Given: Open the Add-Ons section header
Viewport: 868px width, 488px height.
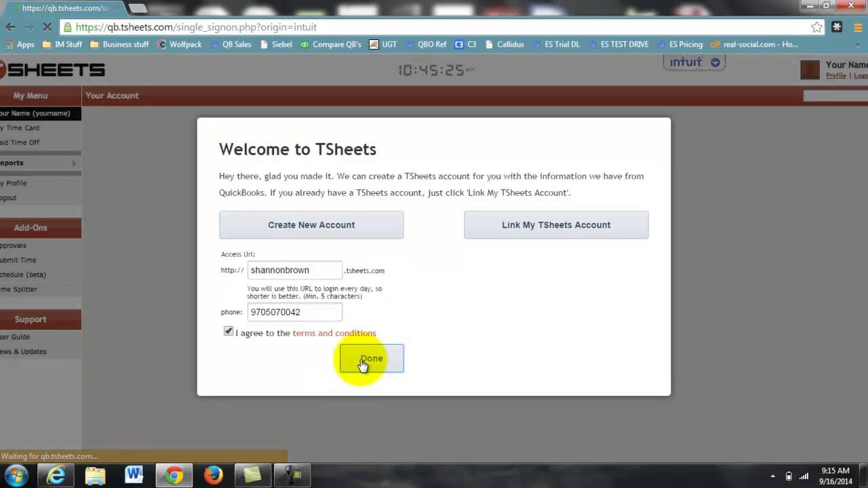Looking at the screenshot, I should click(x=31, y=228).
